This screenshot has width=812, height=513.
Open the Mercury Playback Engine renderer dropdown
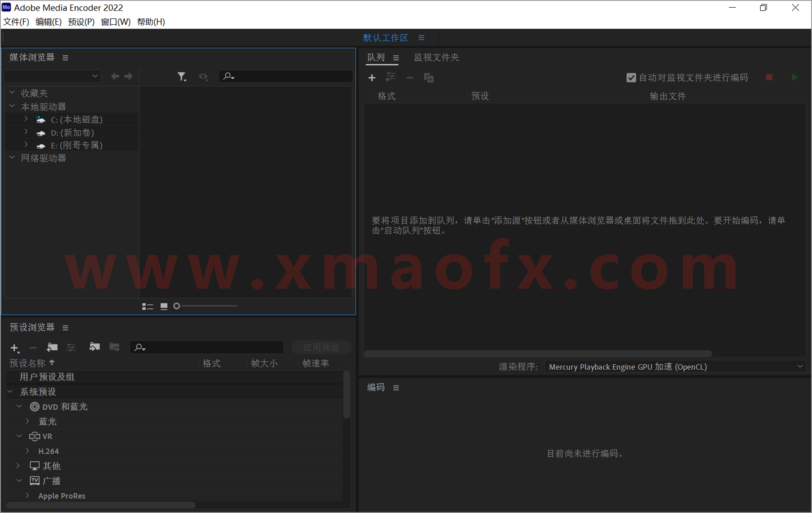pos(674,366)
